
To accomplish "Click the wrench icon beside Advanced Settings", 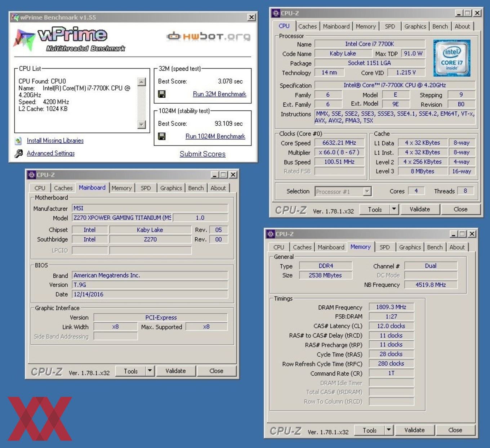I will [x=19, y=154].
